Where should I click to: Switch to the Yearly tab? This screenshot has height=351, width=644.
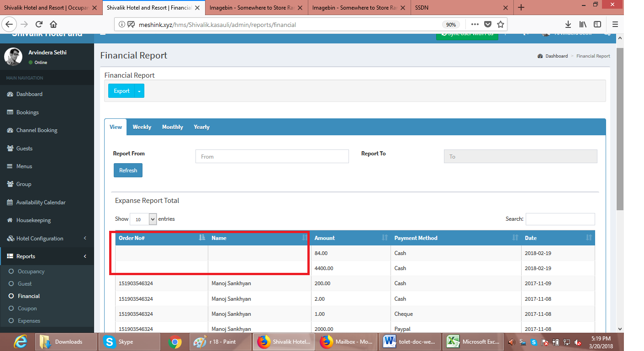pos(201,127)
